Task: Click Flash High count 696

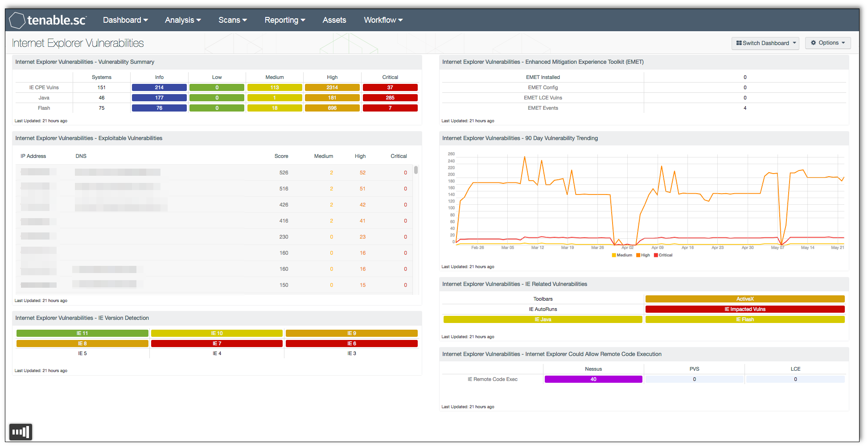Action: [x=332, y=108]
